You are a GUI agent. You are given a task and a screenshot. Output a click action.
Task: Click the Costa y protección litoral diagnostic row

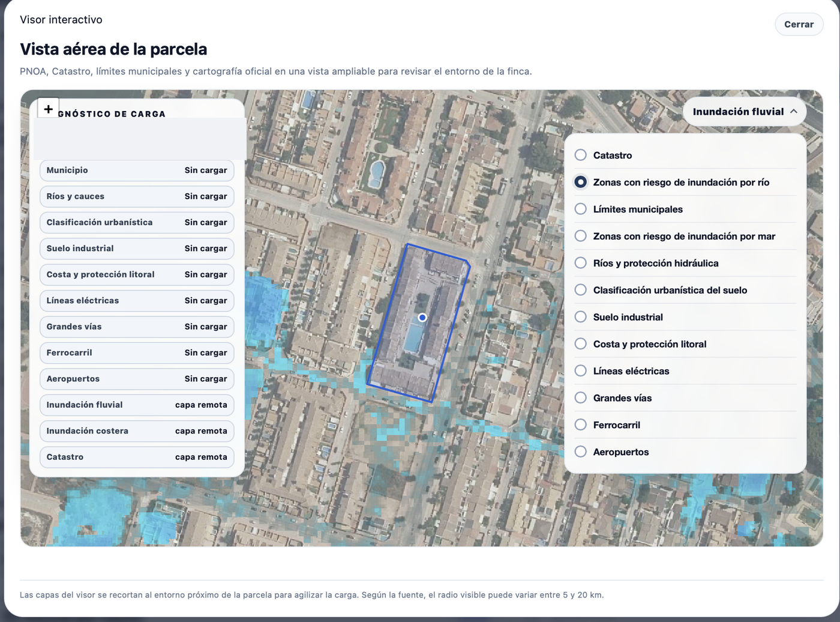coord(137,274)
